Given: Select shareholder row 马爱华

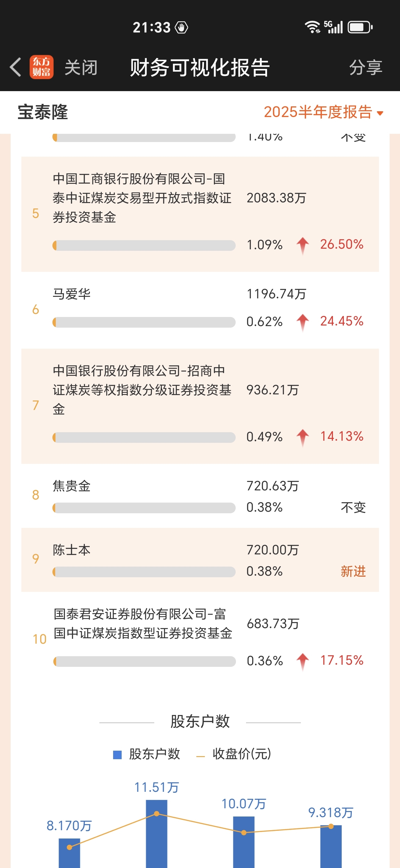Looking at the screenshot, I should 200,310.
